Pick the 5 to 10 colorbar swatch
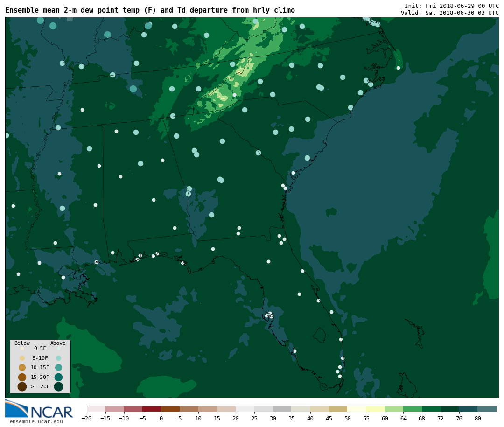The height and width of the screenshot is (427, 504). pyautogui.click(x=189, y=409)
